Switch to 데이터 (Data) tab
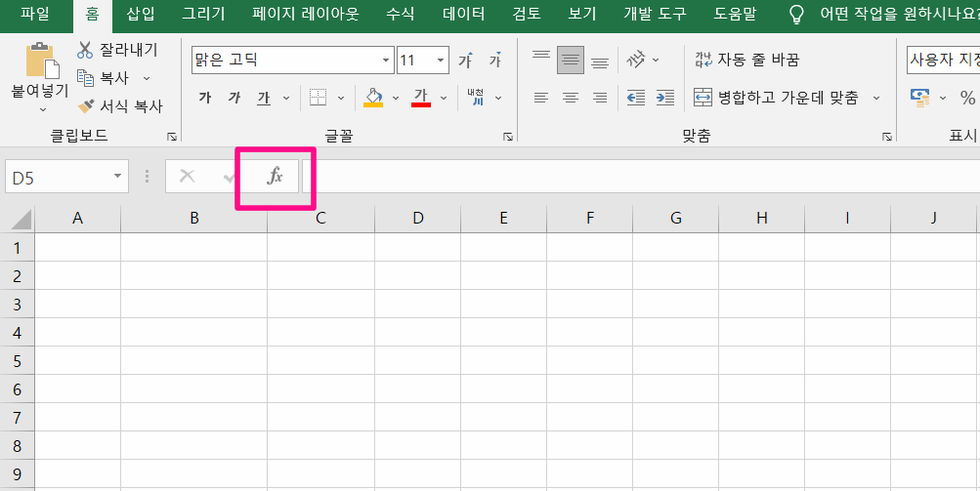 tap(464, 15)
